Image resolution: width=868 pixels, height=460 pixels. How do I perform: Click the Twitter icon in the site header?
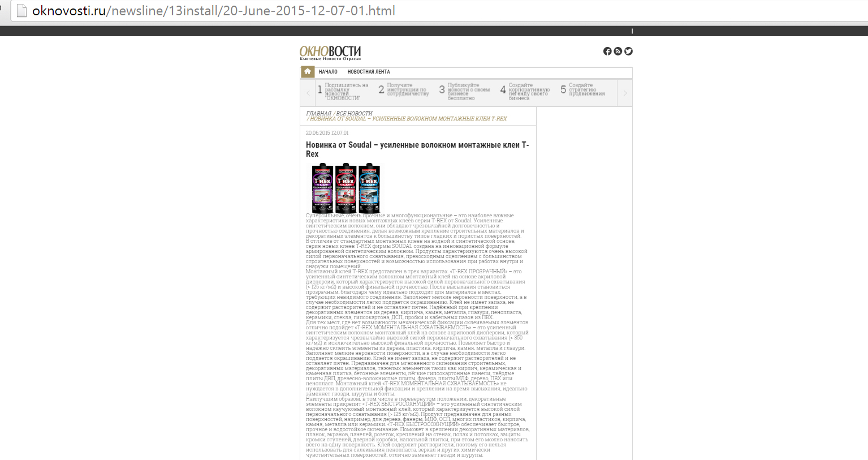(628, 51)
